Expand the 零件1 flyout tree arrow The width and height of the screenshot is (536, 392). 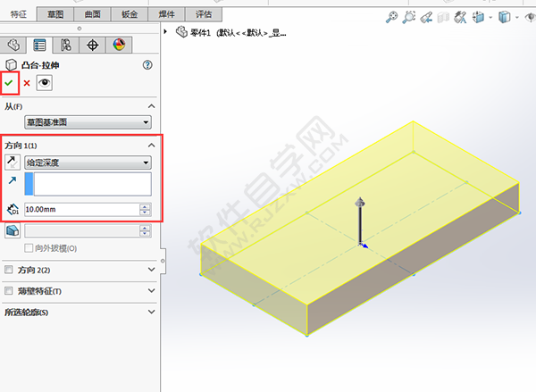coord(165,32)
